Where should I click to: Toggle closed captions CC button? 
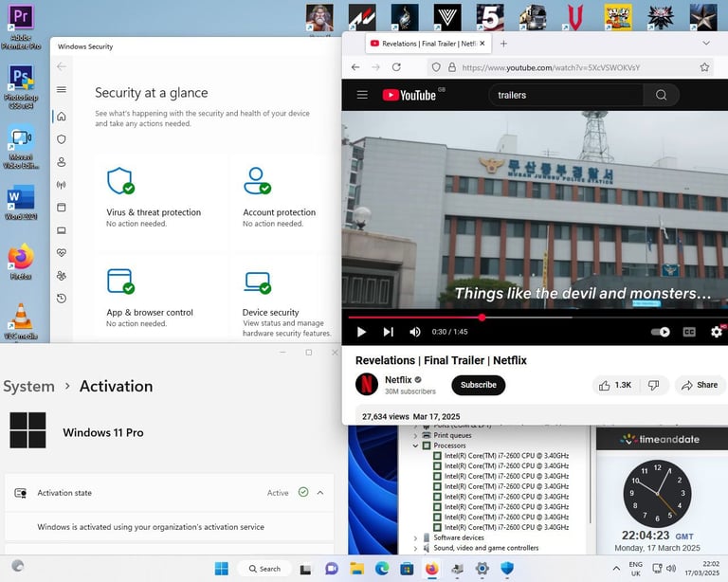(689, 332)
